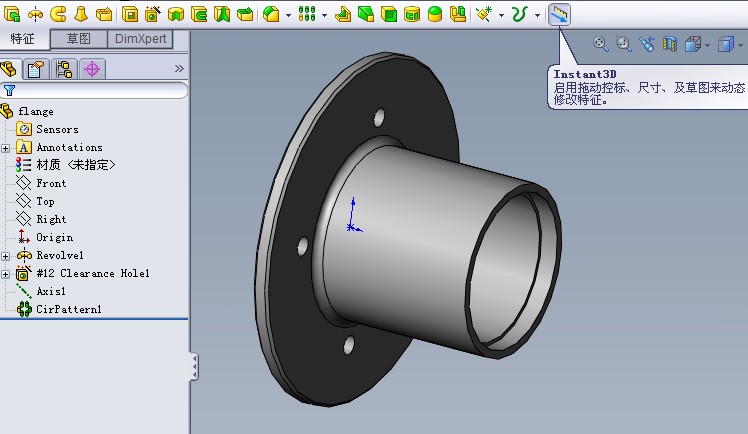Click the Display Style cube icon
Image resolution: width=748 pixels, height=434 pixels.
[726, 44]
